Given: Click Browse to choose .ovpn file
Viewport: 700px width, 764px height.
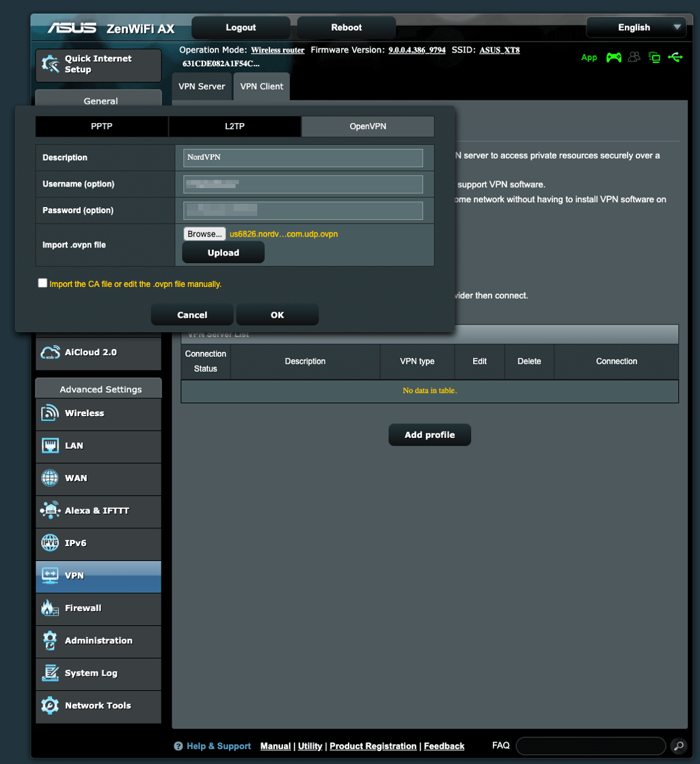Looking at the screenshot, I should [x=204, y=234].
